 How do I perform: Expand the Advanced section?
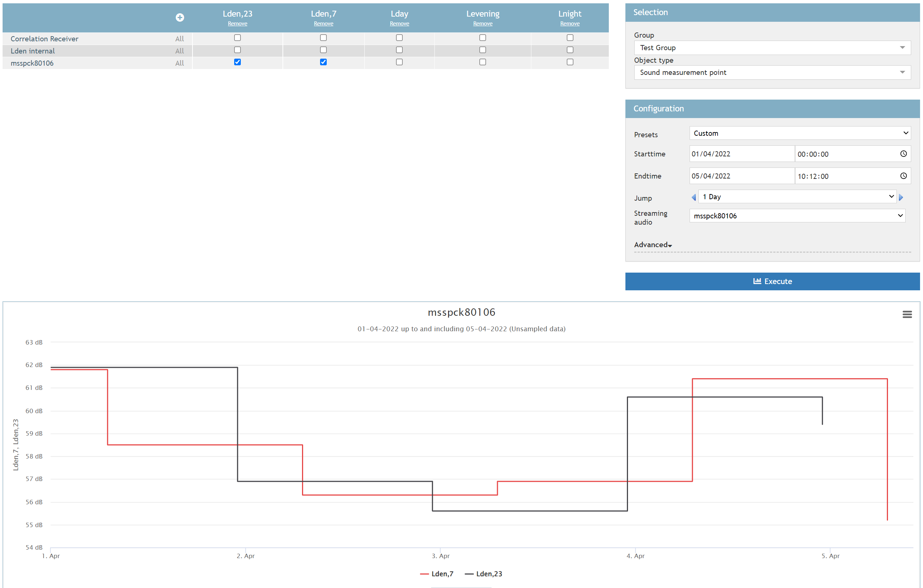click(653, 245)
